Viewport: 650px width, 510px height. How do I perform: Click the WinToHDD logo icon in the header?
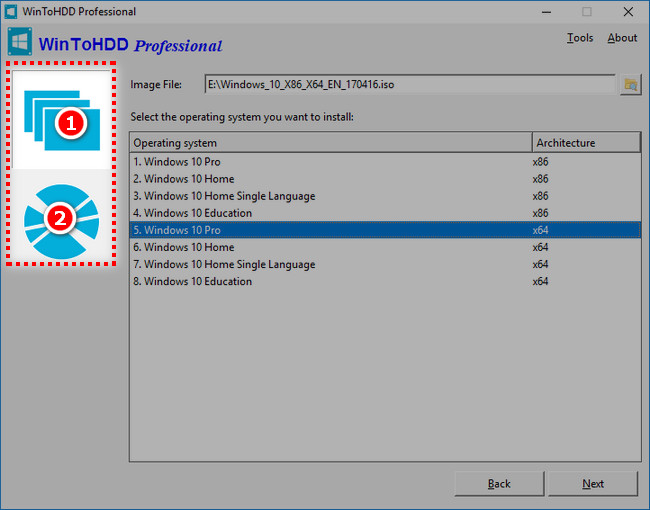coord(19,41)
